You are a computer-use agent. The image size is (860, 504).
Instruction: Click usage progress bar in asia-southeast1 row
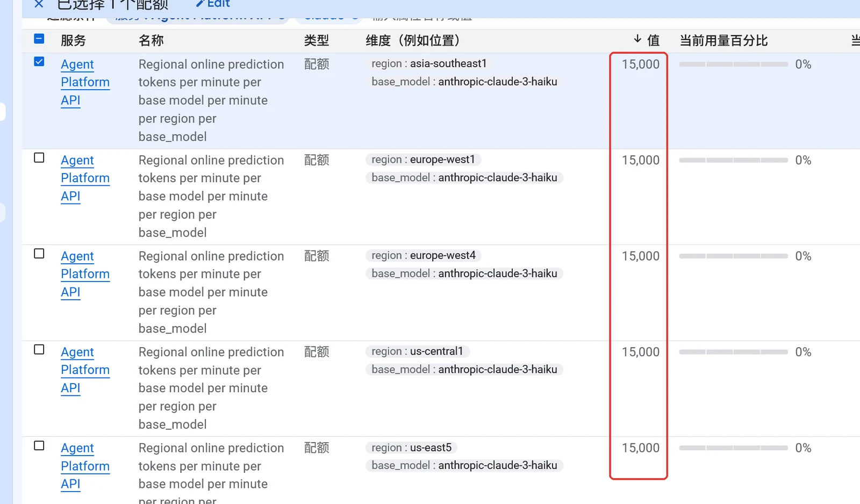pos(733,64)
